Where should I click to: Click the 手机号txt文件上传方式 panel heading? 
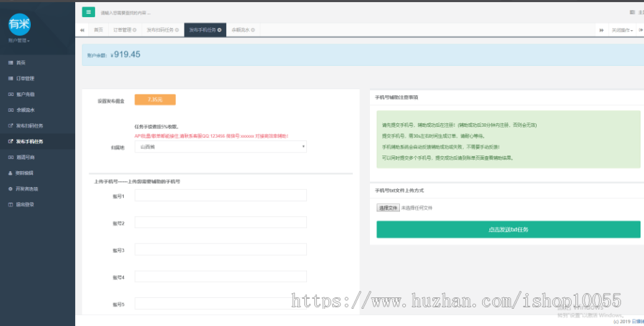pos(399,191)
